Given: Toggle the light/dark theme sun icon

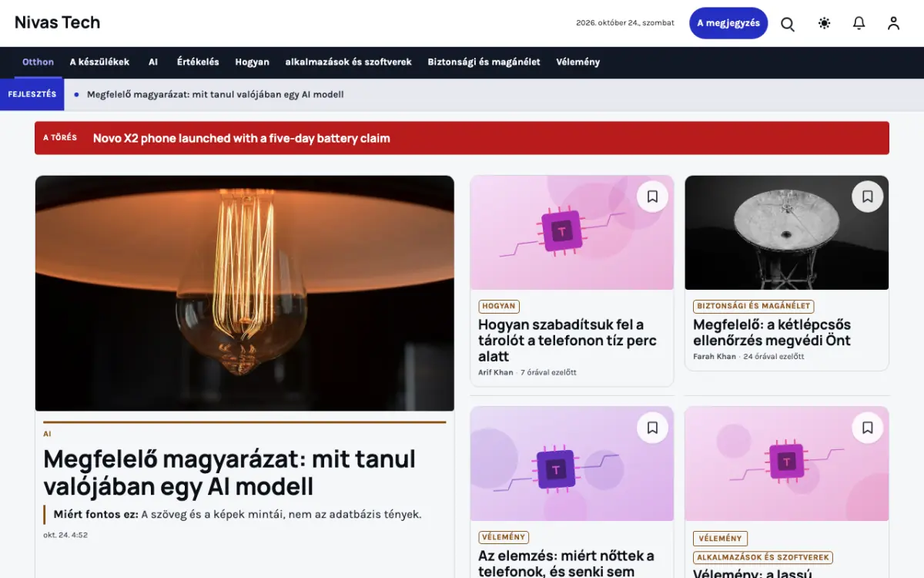Looking at the screenshot, I should coord(824,23).
